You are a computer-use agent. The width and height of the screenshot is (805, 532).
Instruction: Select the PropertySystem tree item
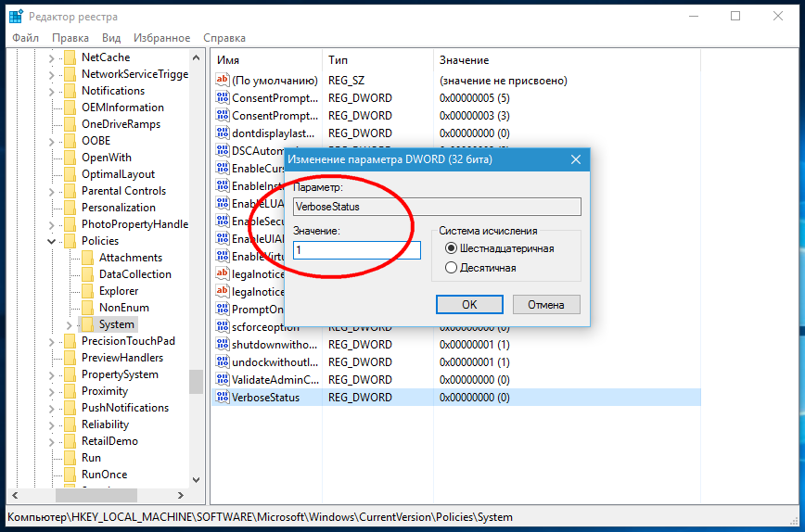(x=120, y=374)
